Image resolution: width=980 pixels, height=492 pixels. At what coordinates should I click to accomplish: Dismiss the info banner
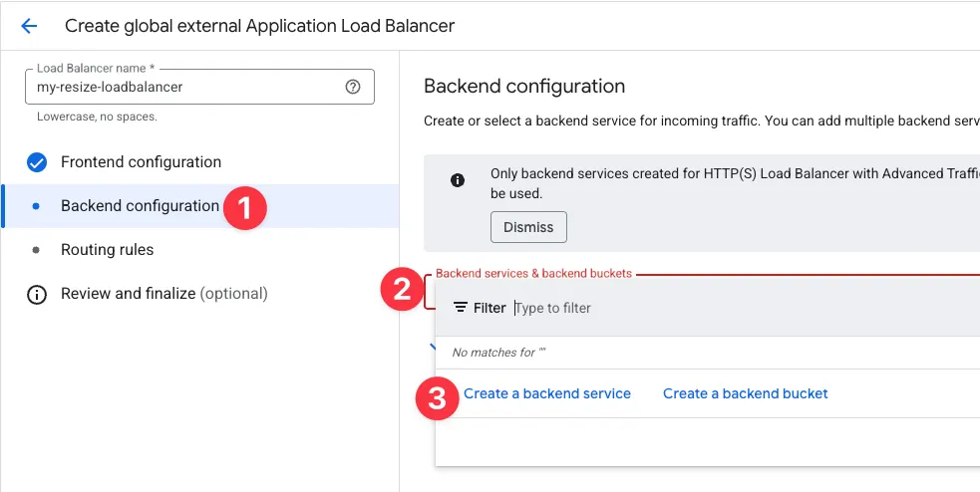pos(528,227)
